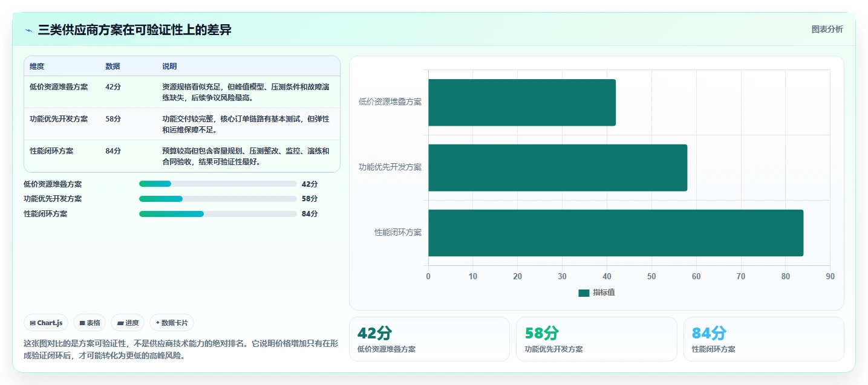Click the summary paragraph about 方案可验证性

click(x=181, y=349)
